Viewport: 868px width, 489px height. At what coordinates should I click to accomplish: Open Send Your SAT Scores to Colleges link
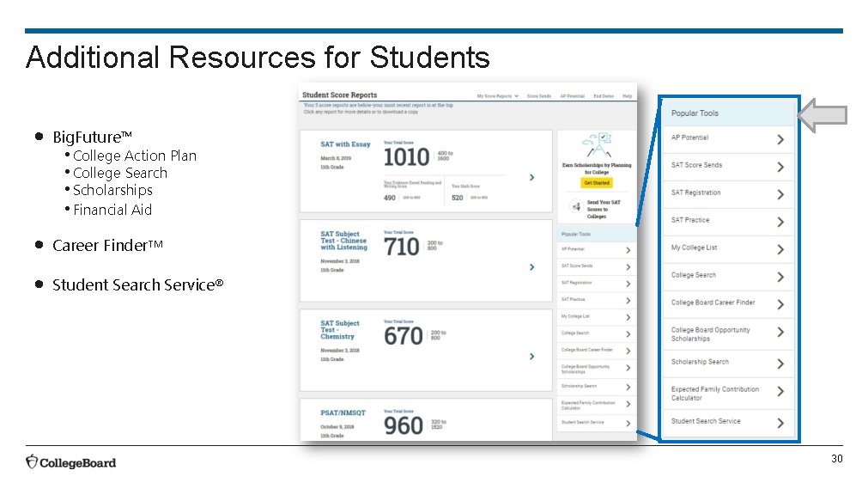pyautogui.click(x=604, y=210)
